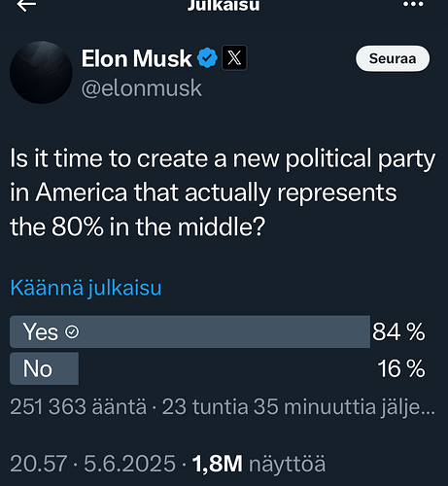Screen dimensions: 448x486
Task: Tap the back arrow icon
Action: point(26,5)
